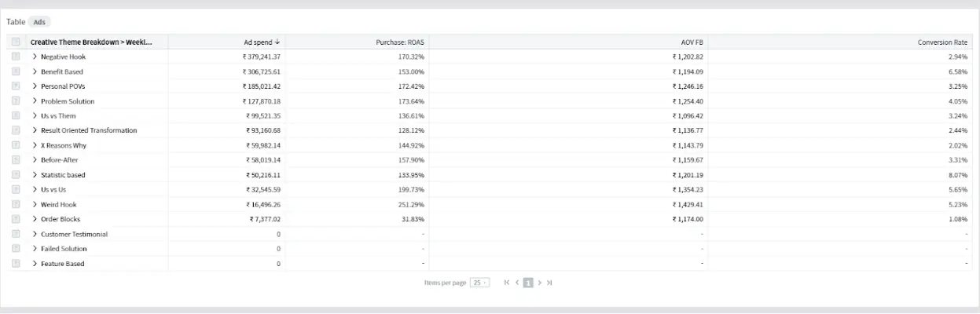
Task: Go to the next page
Action: 539,283
